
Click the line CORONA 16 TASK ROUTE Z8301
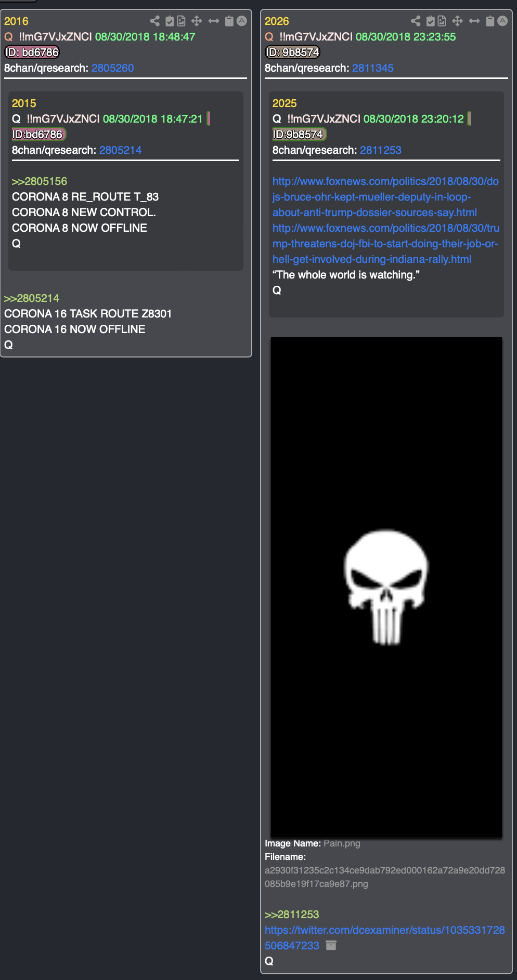[x=88, y=314]
